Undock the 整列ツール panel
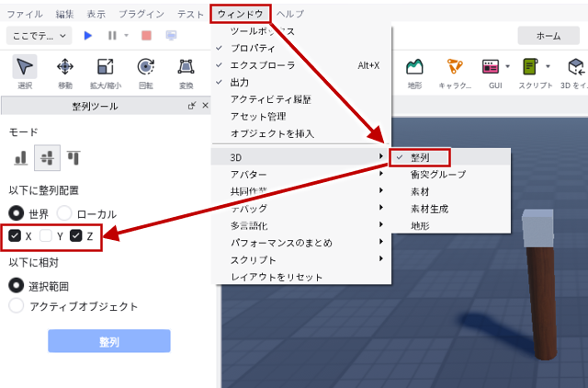Viewport: 588px width, 388px height. click(192, 106)
